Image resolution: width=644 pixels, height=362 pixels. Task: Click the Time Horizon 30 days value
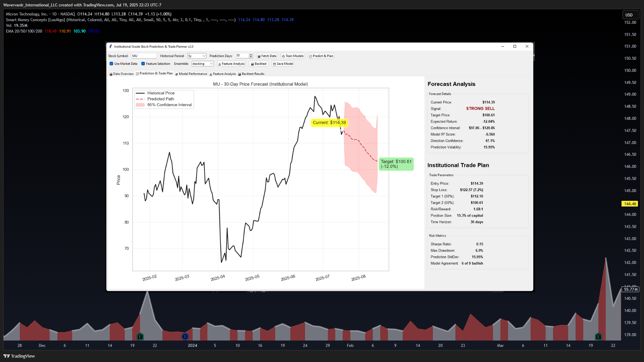point(477,222)
